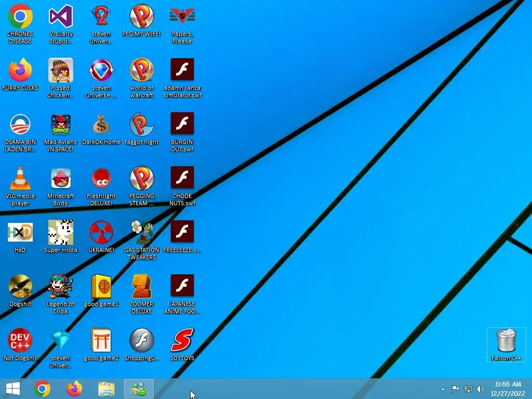Image resolution: width=532 pixels, height=399 pixels.
Task: Open Action Center flag in tray
Action: [455, 389]
